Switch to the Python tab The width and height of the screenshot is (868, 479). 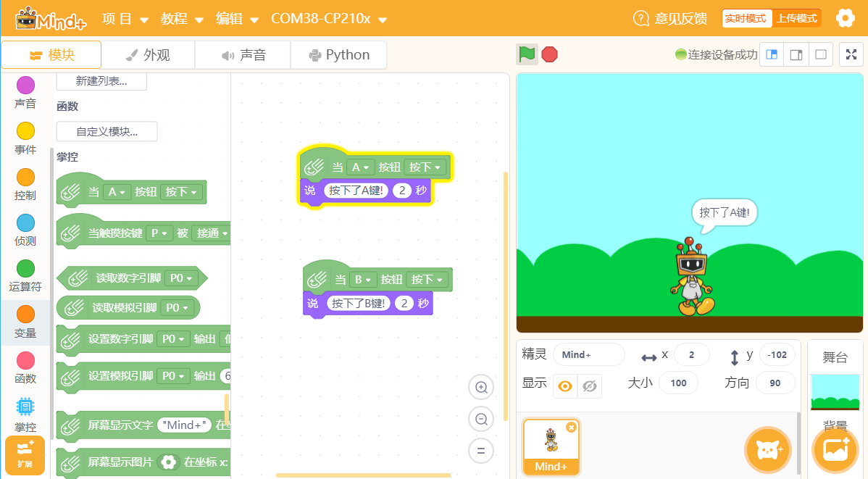tap(339, 55)
